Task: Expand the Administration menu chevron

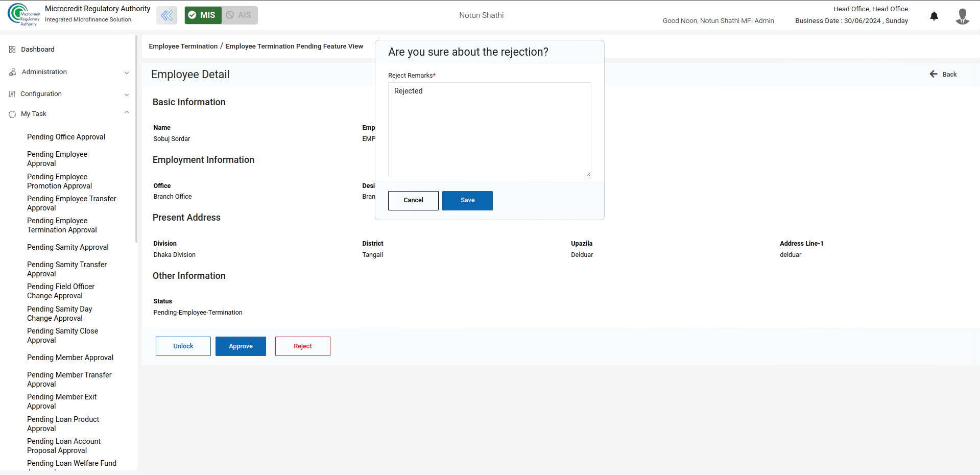Action: [127, 73]
